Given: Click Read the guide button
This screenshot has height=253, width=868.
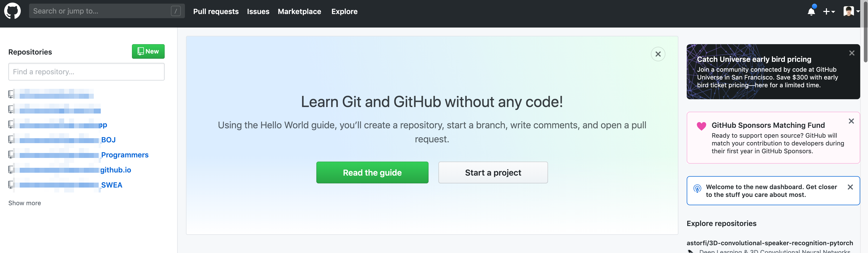Looking at the screenshot, I should click(x=372, y=172).
